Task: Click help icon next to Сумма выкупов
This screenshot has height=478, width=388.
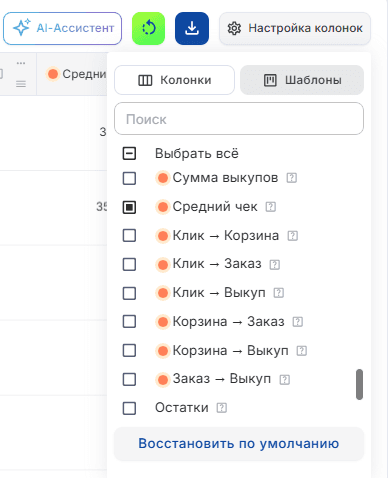Action: (x=292, y=178)
